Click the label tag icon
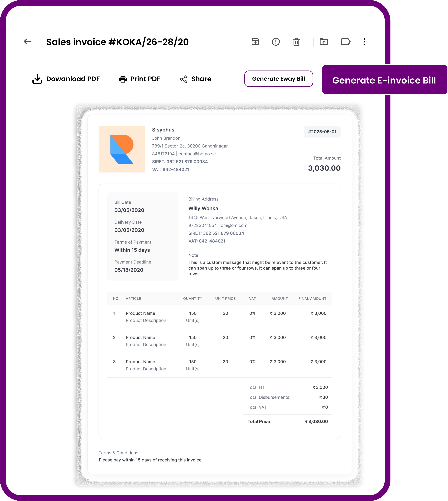The width and height of the screenshot is (448, 501). pos(346,42)
